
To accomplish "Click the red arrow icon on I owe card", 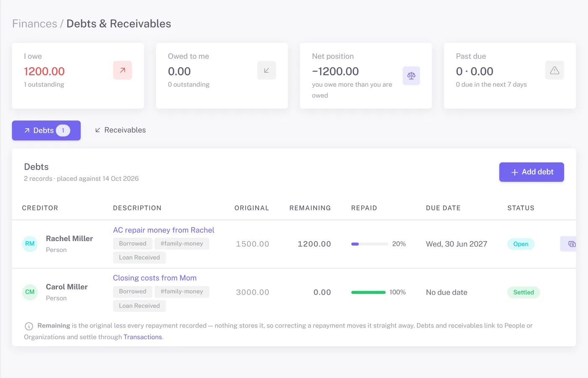I will [123, 70].
